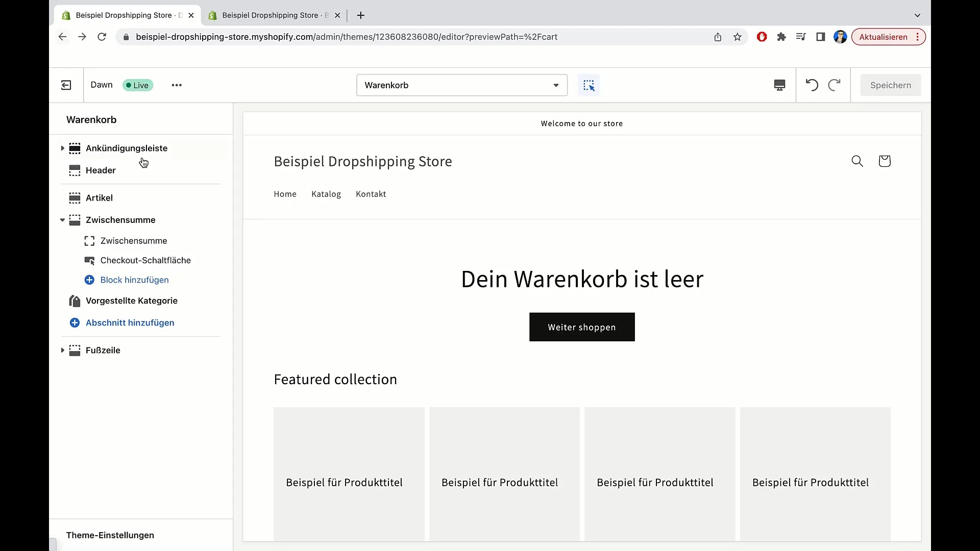Go forward in browser history
This screenshot has height=551, width=980.
(82, 37)
